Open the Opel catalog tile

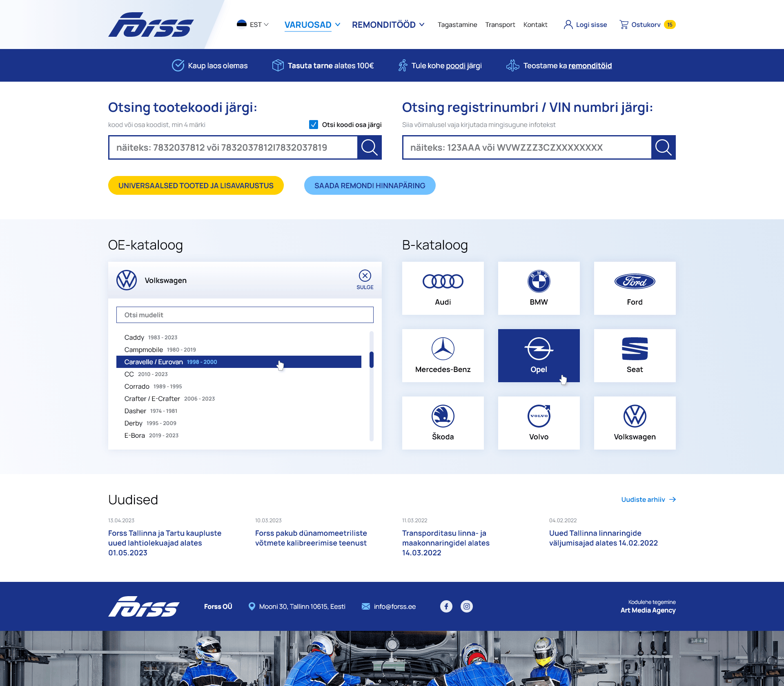(x=539, y=356)
